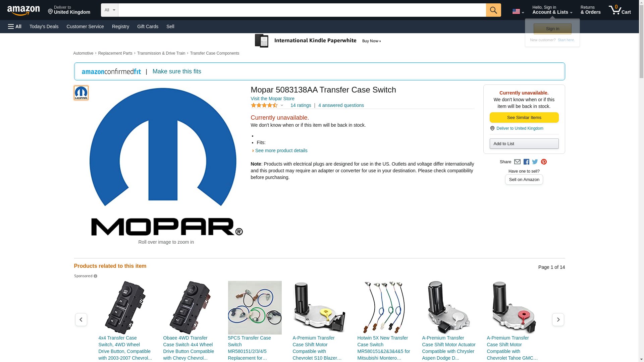Screen dimensions: 644x362
Task: Click into the Amazon search field
Action: tap(302, 10)
